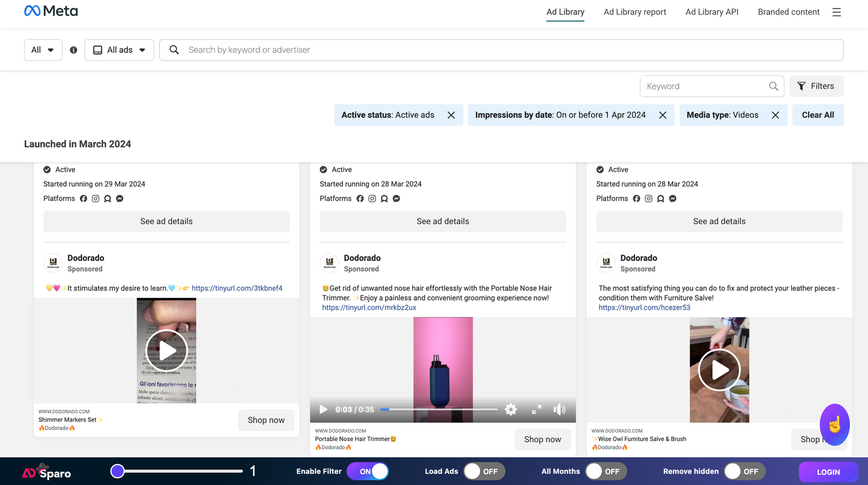Turn off the Enable Filter toggle
Viewport: 868px width, 485px height.
pos(368,471)
